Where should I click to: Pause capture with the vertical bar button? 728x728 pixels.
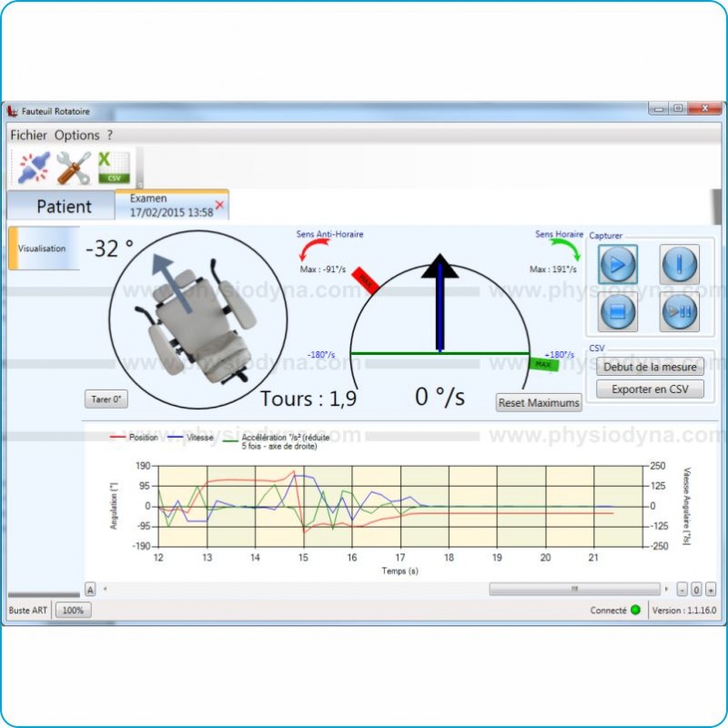click(x=679, y=265)
